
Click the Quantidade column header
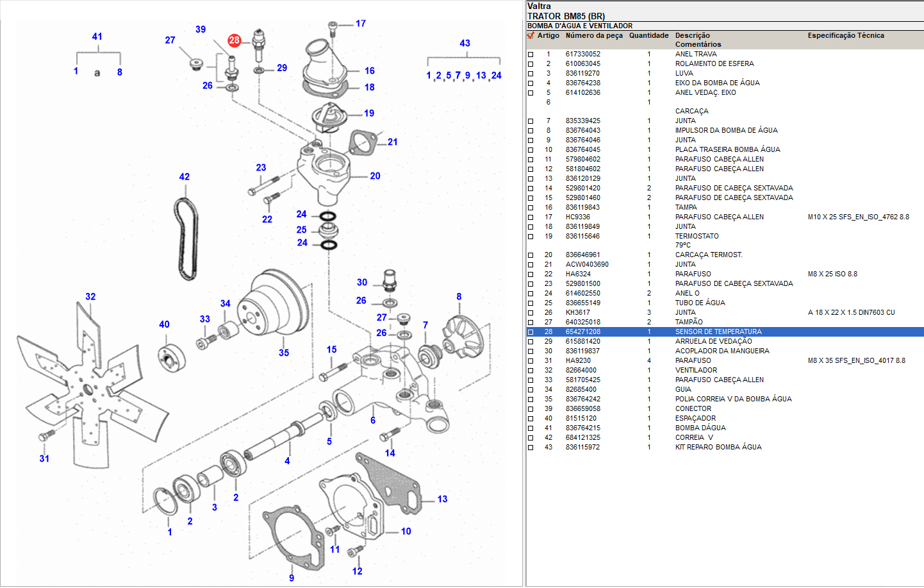[x=648, y=35]
